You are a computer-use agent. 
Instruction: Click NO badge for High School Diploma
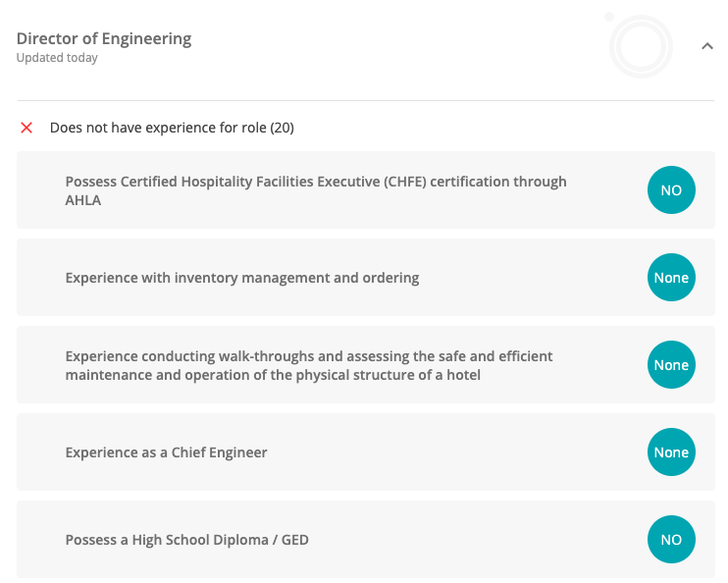(x=671, y=540)
